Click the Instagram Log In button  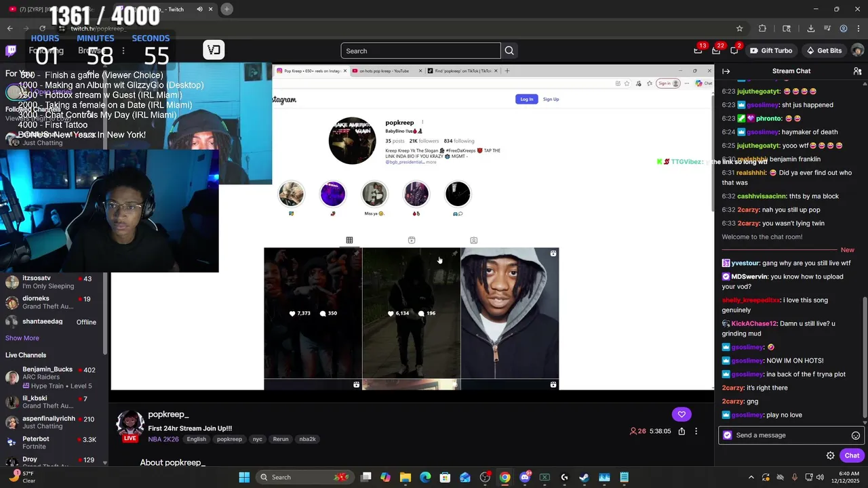tap(527, 99)
